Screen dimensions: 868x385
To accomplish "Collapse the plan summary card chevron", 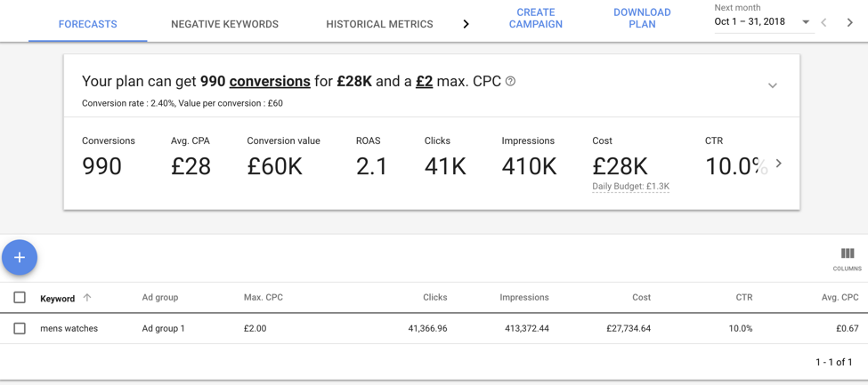I will click(772, 85).
